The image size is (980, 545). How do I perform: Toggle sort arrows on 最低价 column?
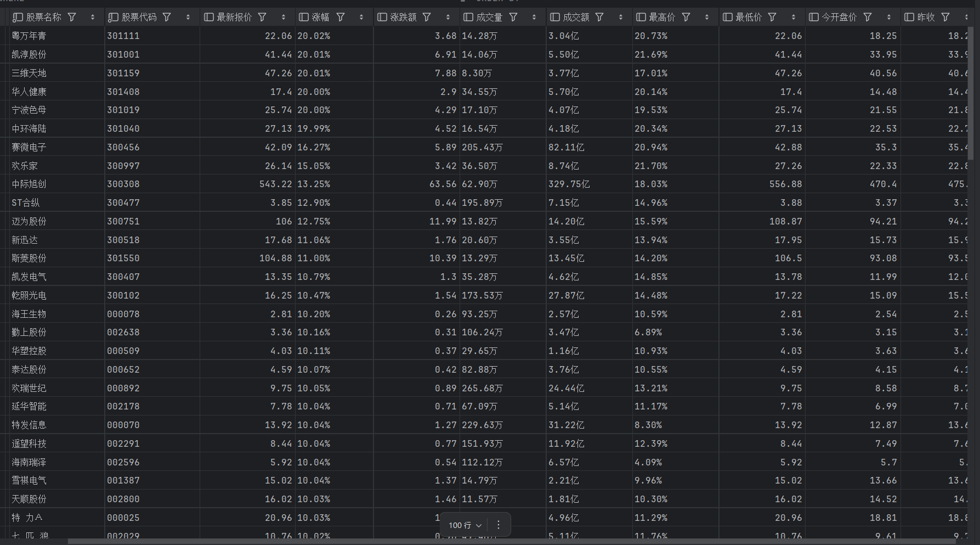click(x=794, y=18)
